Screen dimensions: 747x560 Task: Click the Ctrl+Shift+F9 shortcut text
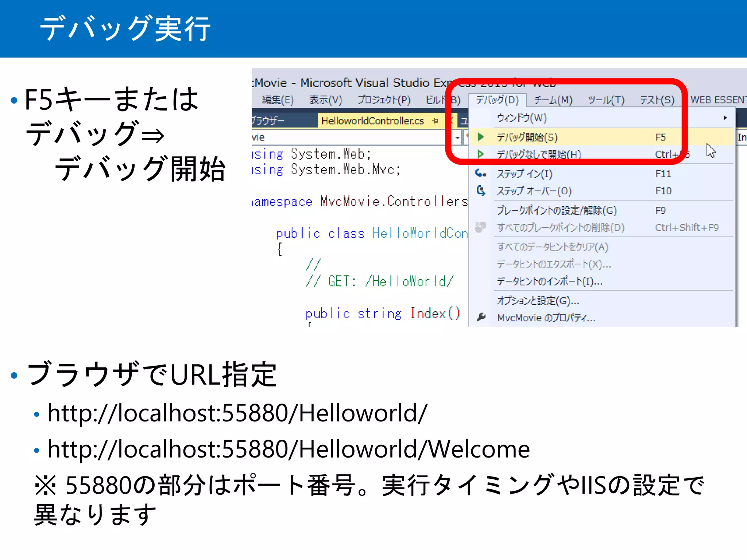(x=687, y=227)
